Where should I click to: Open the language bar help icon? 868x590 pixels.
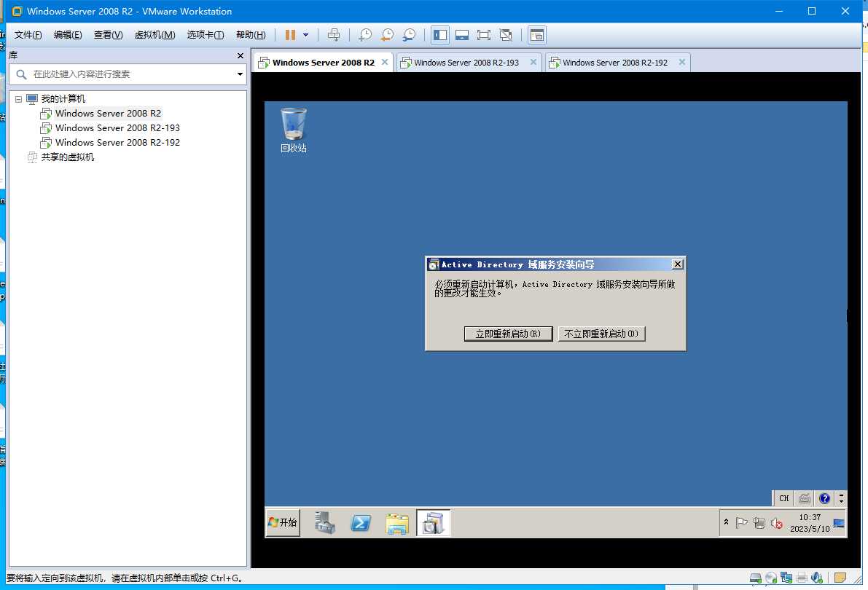(825, 498)
